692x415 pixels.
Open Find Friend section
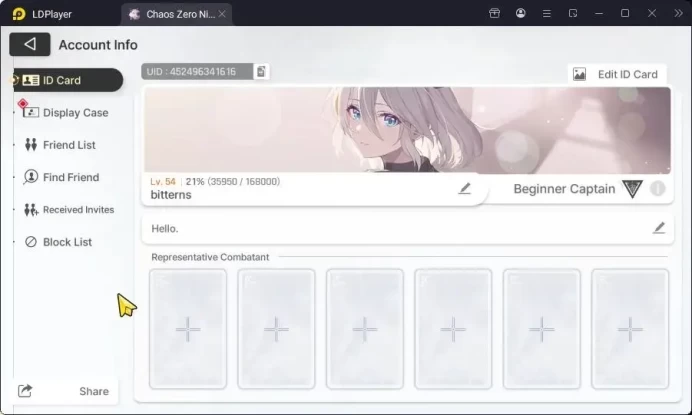click(61, 177)
